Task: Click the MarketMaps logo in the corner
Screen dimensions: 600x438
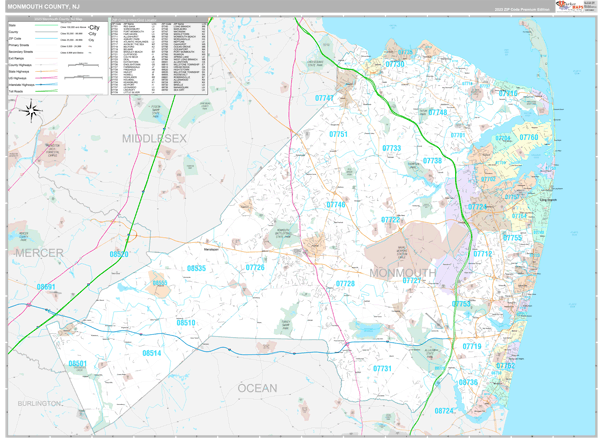Action: coord(573,6)
